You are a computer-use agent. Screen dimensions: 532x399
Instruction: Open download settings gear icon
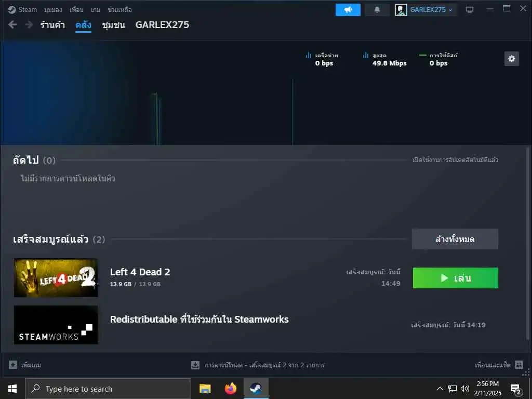click(511, 59)
